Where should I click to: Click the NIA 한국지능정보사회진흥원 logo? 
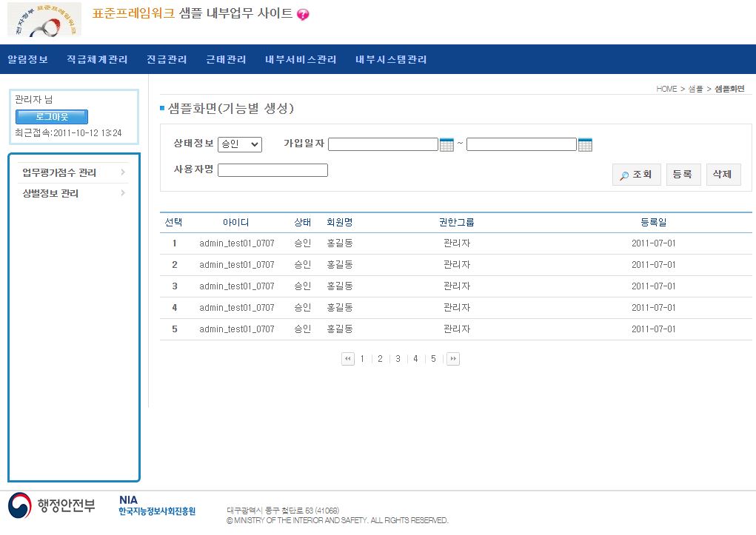click(x=157, y=506)
